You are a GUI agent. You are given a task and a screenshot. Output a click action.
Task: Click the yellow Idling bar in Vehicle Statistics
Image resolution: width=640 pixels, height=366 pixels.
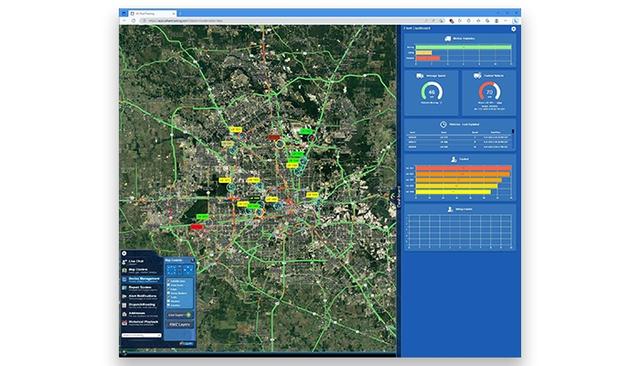(424, 53)
